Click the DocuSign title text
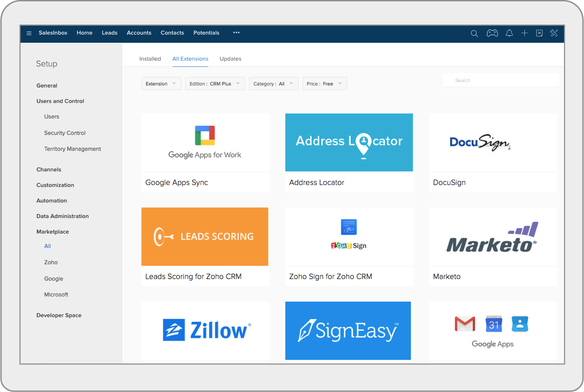This screenshot has height=392, width=584. (x=449, y=182)
